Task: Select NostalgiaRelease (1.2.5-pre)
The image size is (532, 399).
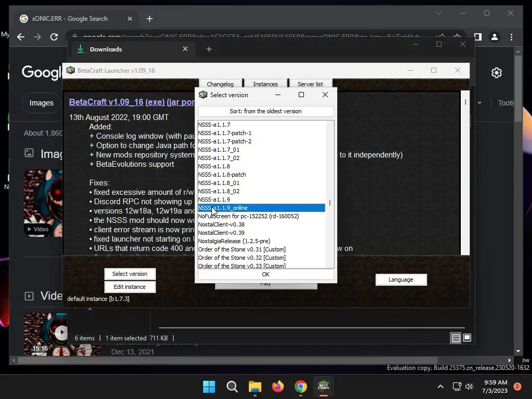Action: point(261,241)
